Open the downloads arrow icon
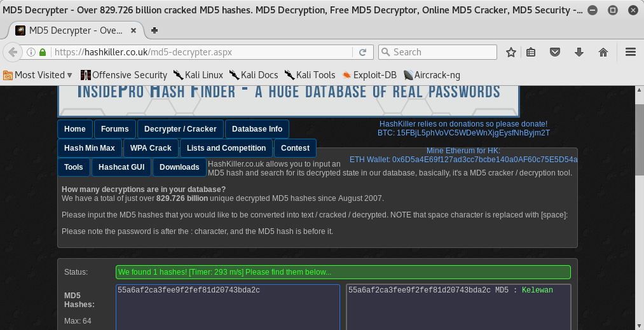This screenshot has width=644, height=330. (x=579, y=52)
